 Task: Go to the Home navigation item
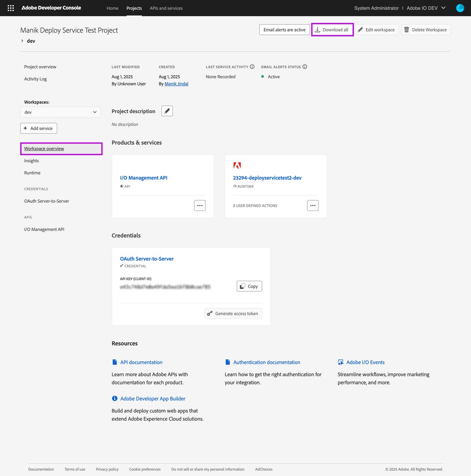(112, 8)
